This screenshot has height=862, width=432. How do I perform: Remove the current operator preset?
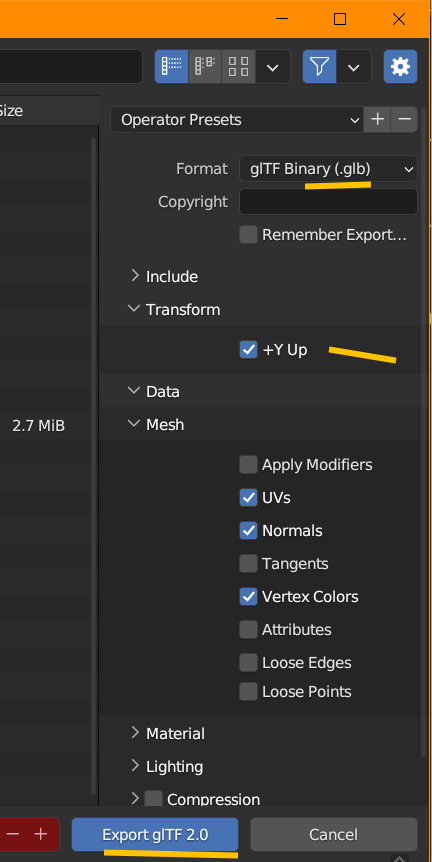coord(404,120)
